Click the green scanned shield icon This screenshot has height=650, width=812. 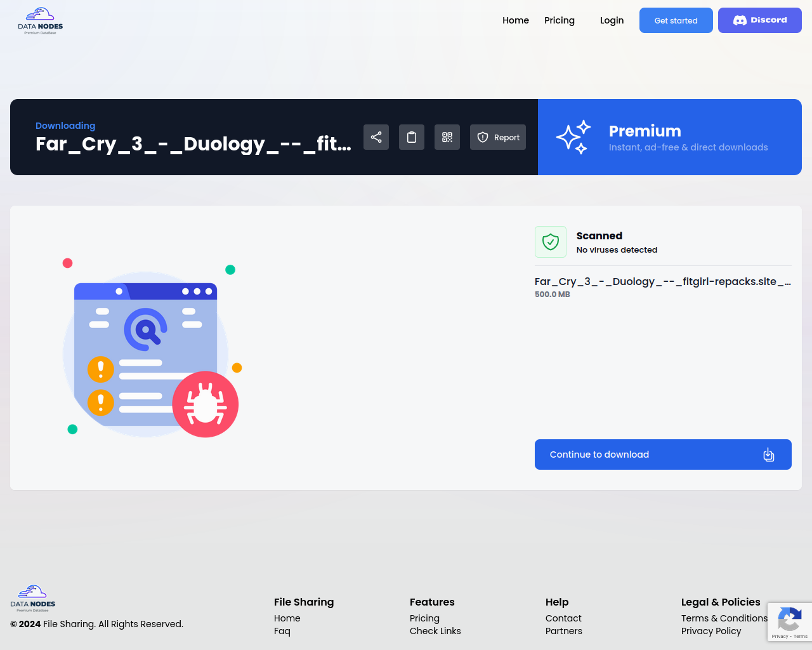point(551,242)
